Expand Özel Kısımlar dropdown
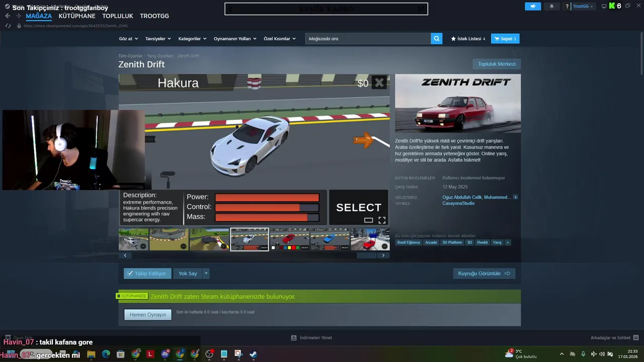 [x=280, y=39]
